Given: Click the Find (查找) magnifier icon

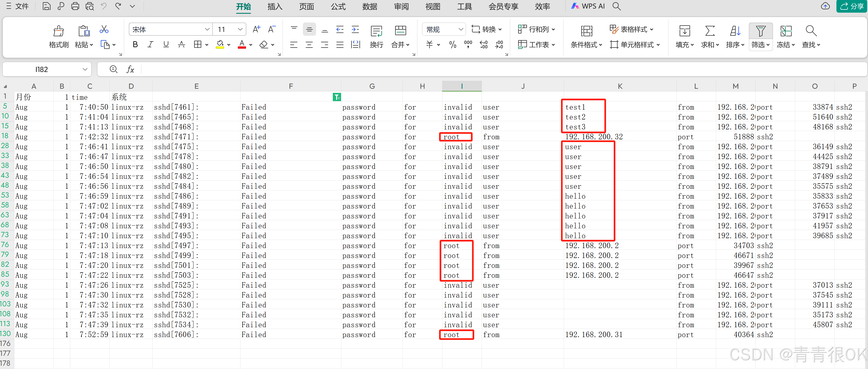Looking at the screenshot, I should [811, 31].
